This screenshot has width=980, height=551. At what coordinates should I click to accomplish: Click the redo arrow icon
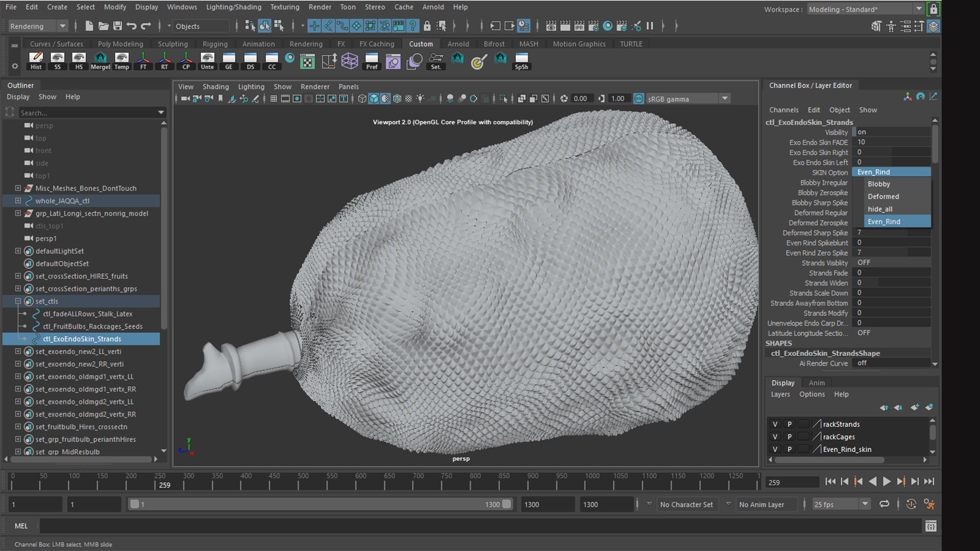click(146, 26)
